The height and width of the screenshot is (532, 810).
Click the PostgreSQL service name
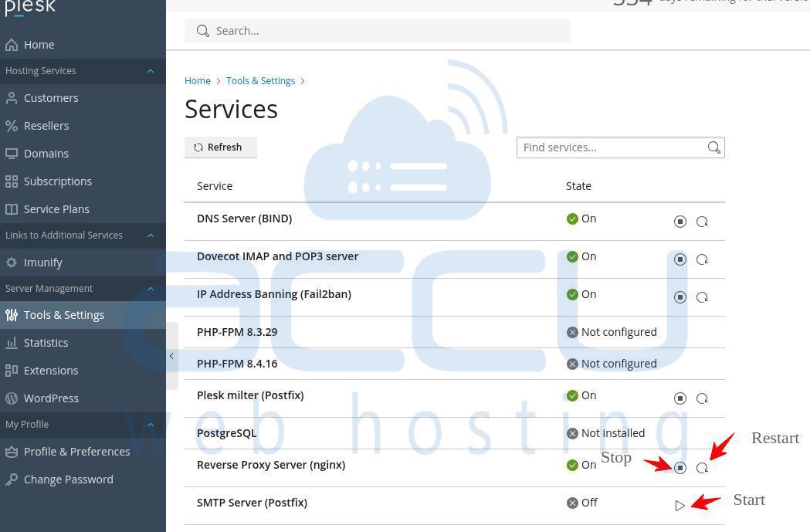point(226,433)
